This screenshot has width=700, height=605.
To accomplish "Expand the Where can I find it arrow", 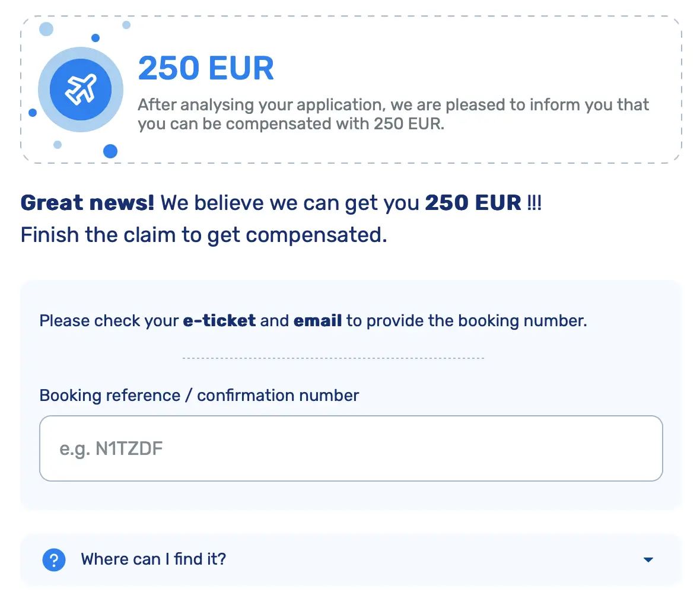I will click(648, 559).
